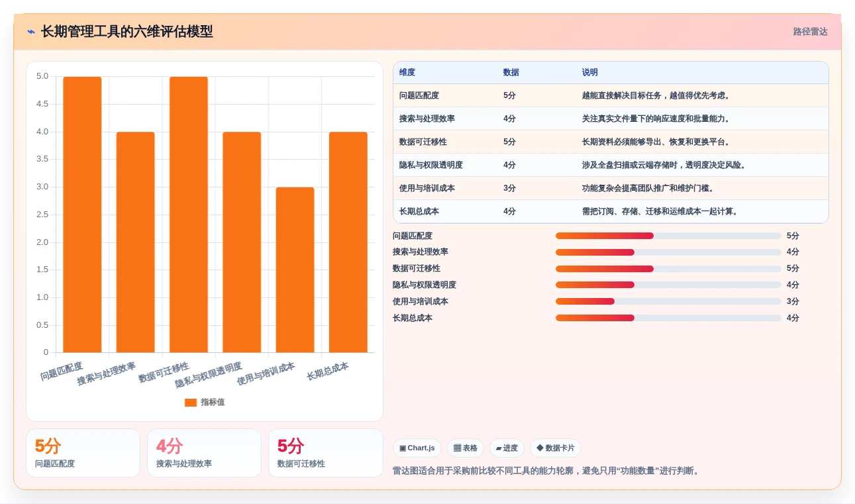This screenshot has height=504, width=855.
Task: Click the 长期总成本 progress bar
Action: pos(668,318)
